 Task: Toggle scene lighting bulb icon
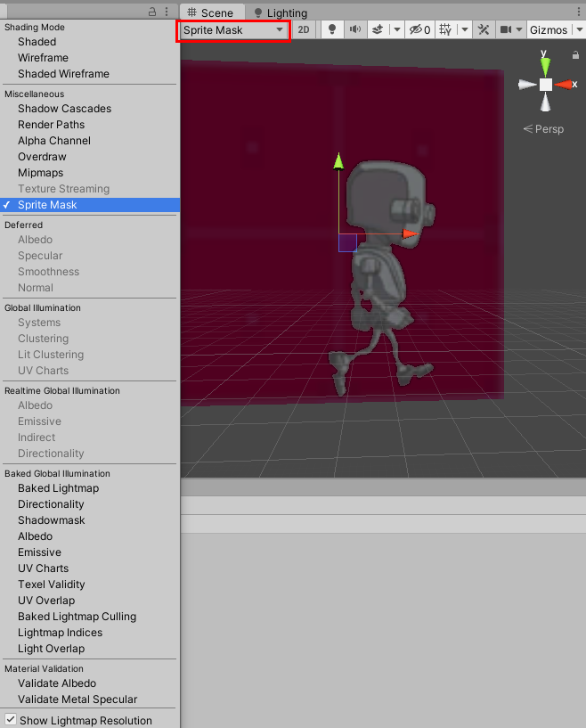(x=332, y=29)
